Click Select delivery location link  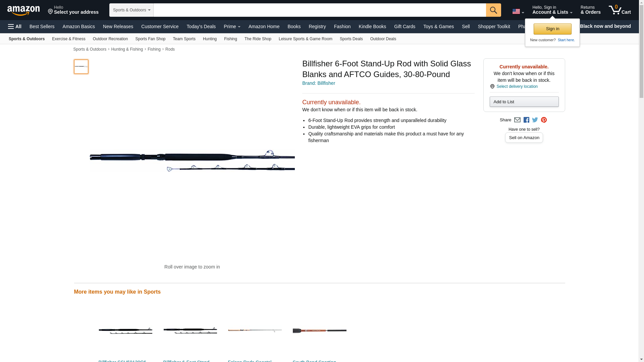pos(517,86)
